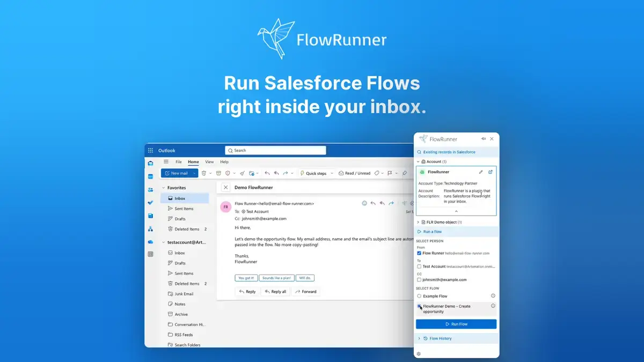644x362 pixels.
Task: Open the File menu tab
Action: pyautogui.click(x=179, y=162)
